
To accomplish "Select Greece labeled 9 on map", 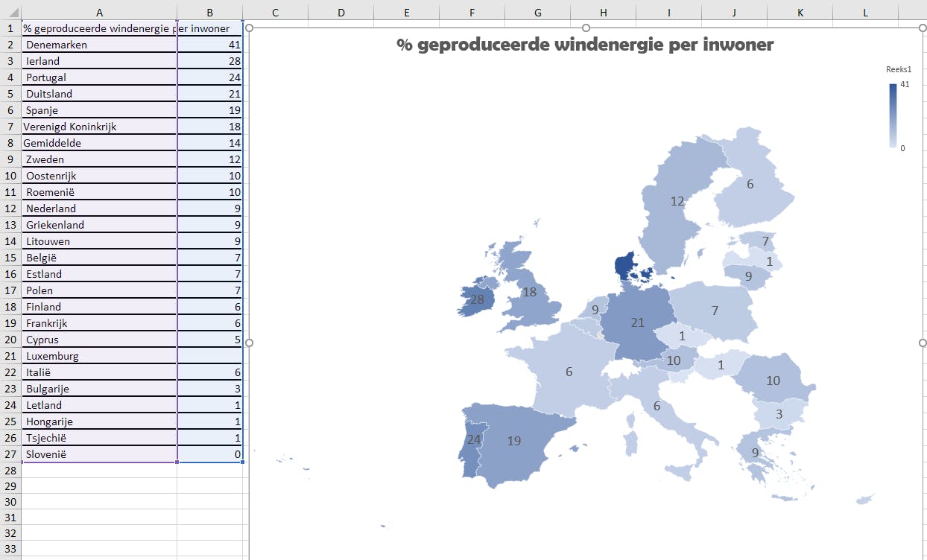I will coord(754,453).
